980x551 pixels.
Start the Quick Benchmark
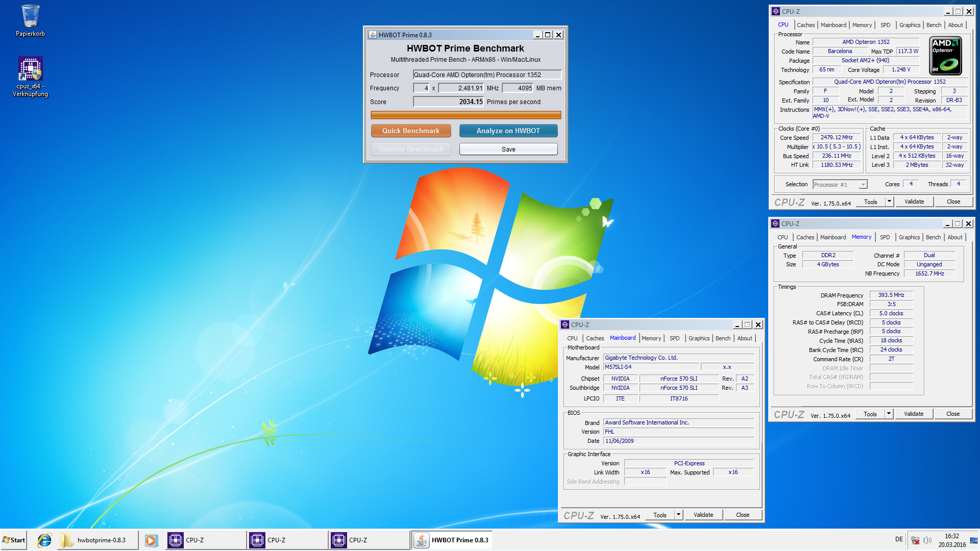[x=411, y=131]
